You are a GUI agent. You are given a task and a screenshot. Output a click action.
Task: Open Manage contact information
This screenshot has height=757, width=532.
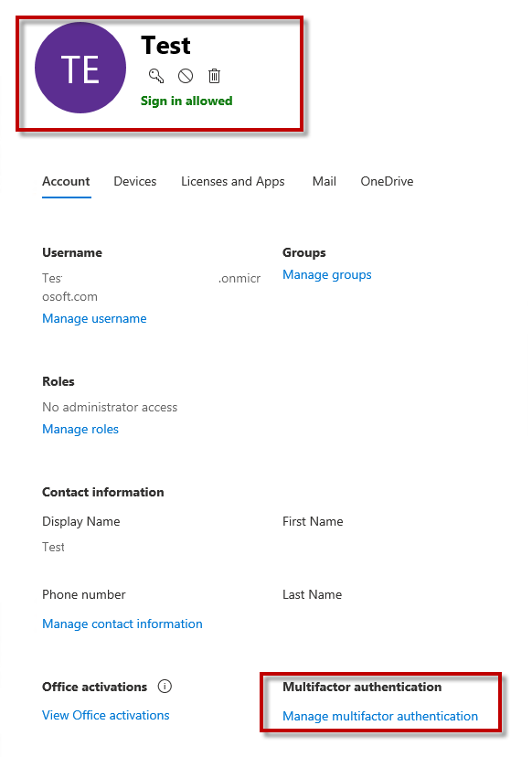(122, 624)
